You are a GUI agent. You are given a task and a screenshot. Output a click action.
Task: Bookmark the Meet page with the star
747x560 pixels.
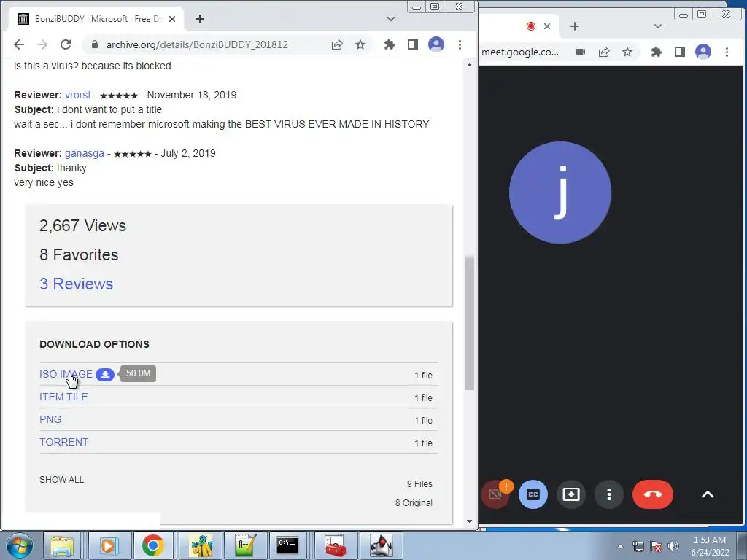(x=627, y=52)
